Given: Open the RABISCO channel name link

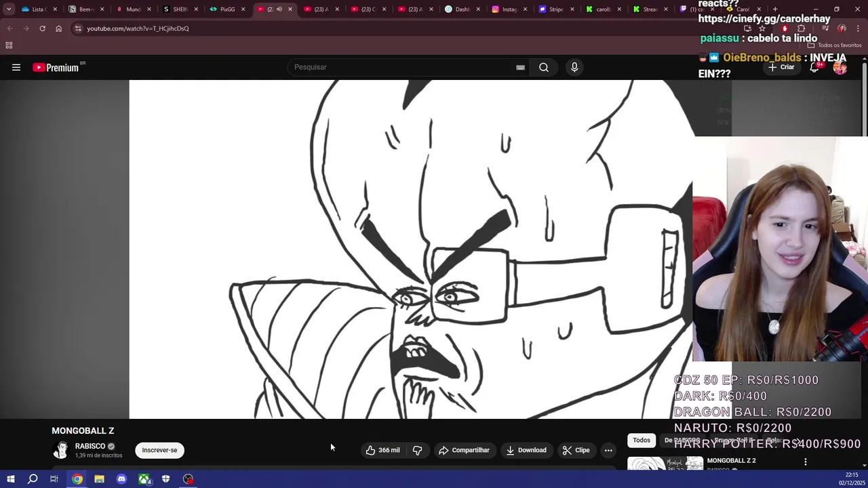Looking at the screenshot, I should [90, 446].
